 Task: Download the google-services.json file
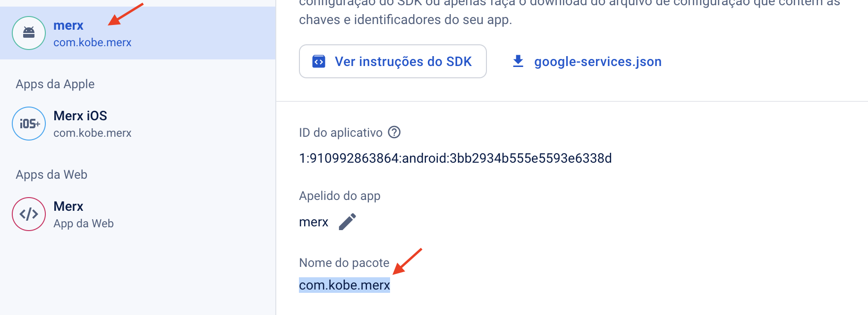click(597, 61)
